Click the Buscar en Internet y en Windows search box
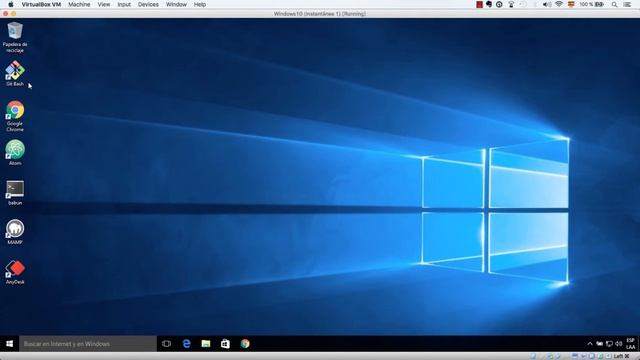The width and height of the screenshot is (640, 360). pos(88,344)
